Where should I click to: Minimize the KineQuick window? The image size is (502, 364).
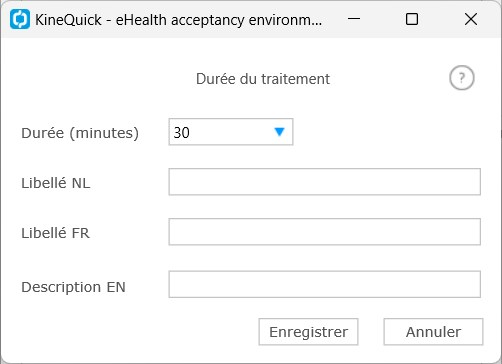pyautogui.click(x=354, y=19)
